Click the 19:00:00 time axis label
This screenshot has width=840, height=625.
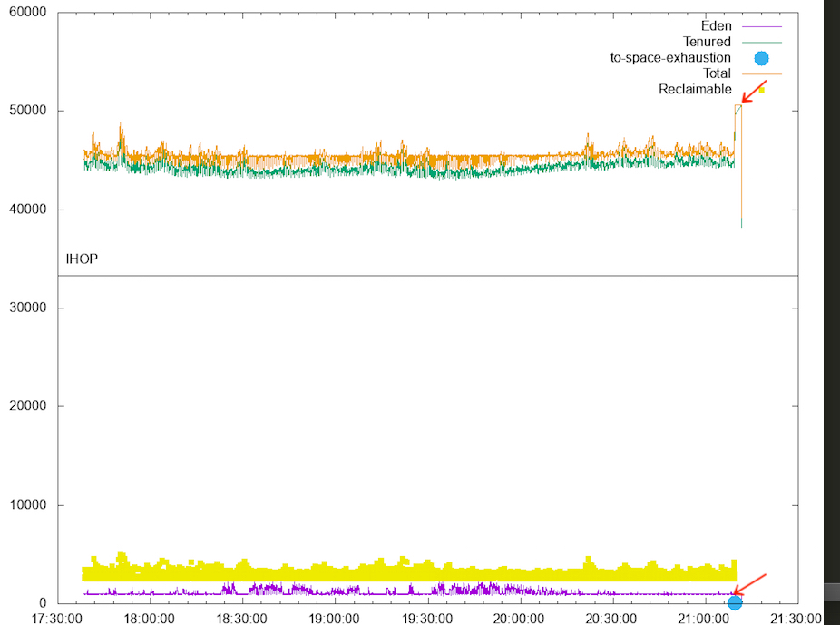tap(335, 619)
